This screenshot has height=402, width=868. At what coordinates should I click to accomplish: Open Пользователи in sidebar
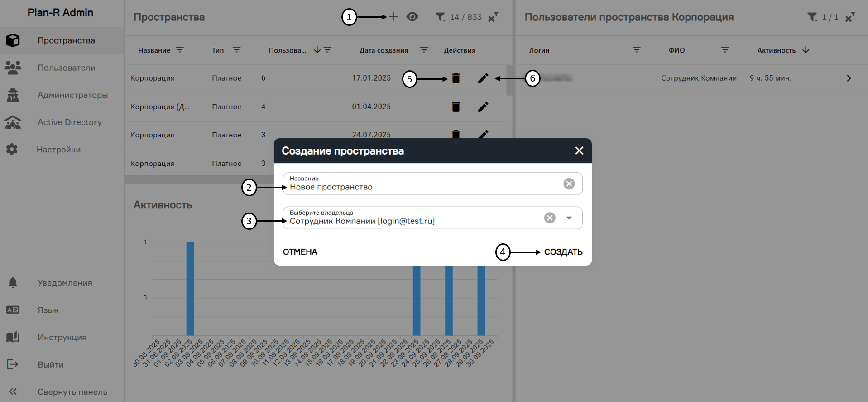(x=66, y=68)
